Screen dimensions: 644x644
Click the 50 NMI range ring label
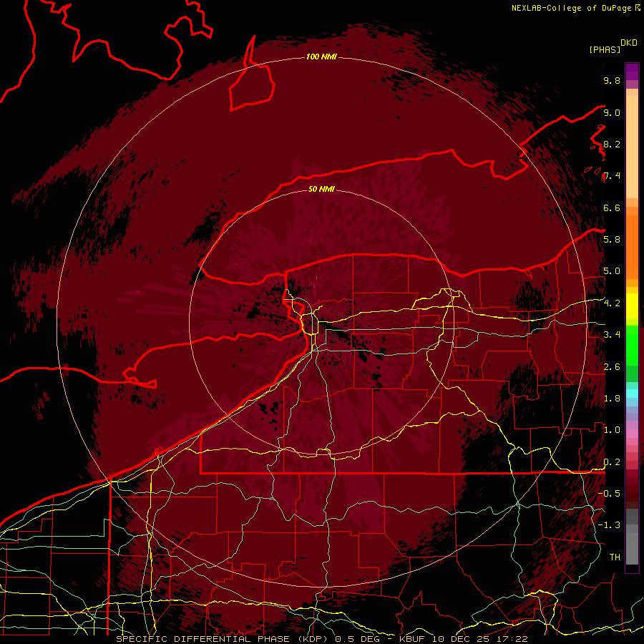(x=321, y=189)
